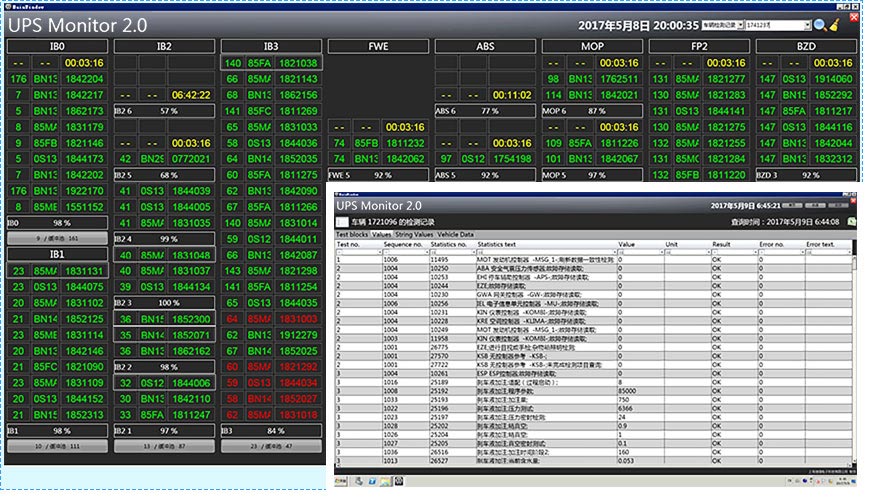Image resolution: width=882 pixels, height=501 pixels.
Task: Click the ABS 6 77 % progress bar
Action: [x=485, y=111]
